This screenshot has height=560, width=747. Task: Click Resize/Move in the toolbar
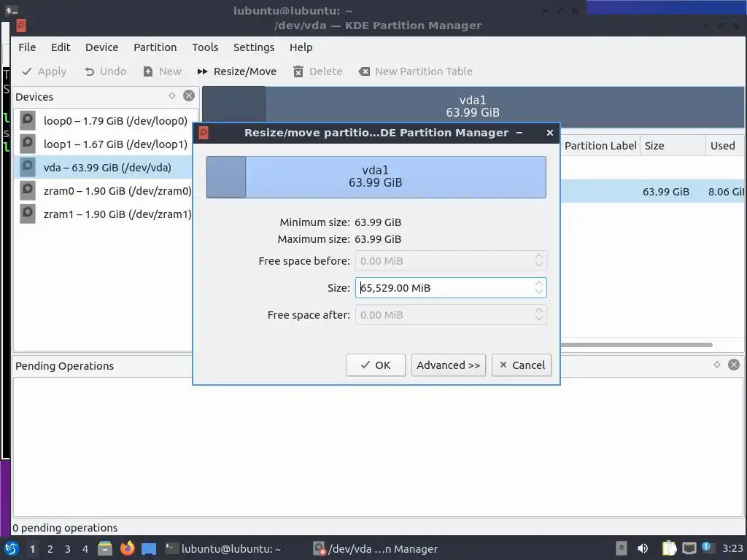(237, 71)
